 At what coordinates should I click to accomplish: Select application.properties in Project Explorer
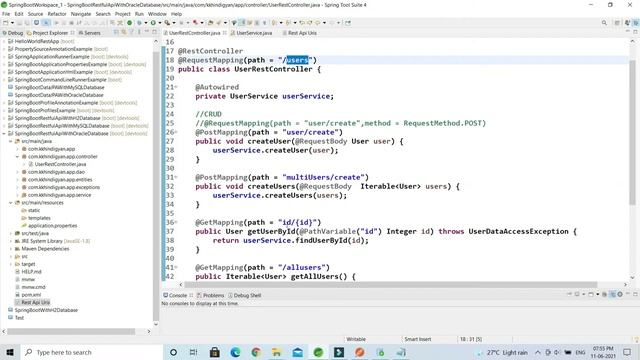click(52, 226)
